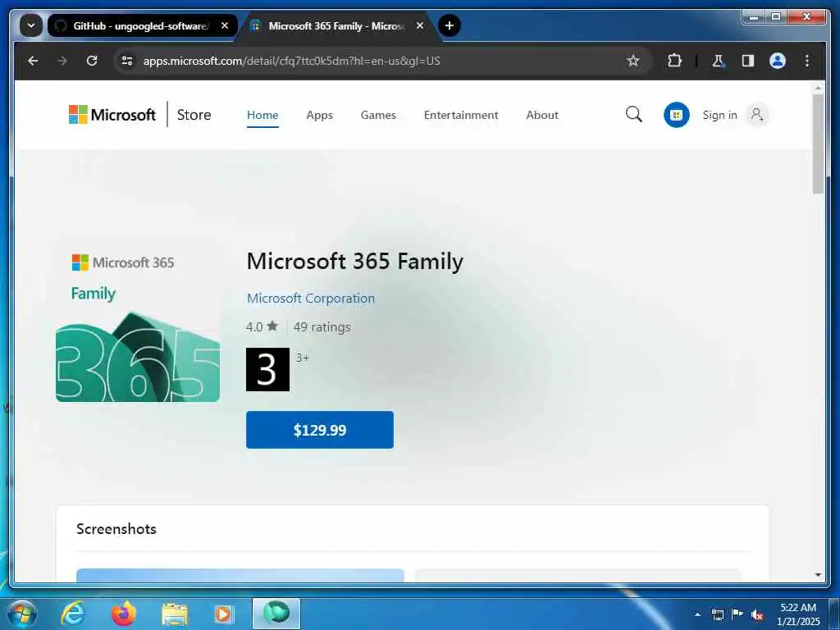Click Sign in
The image size is (840, 630).
tap(719, 115)
